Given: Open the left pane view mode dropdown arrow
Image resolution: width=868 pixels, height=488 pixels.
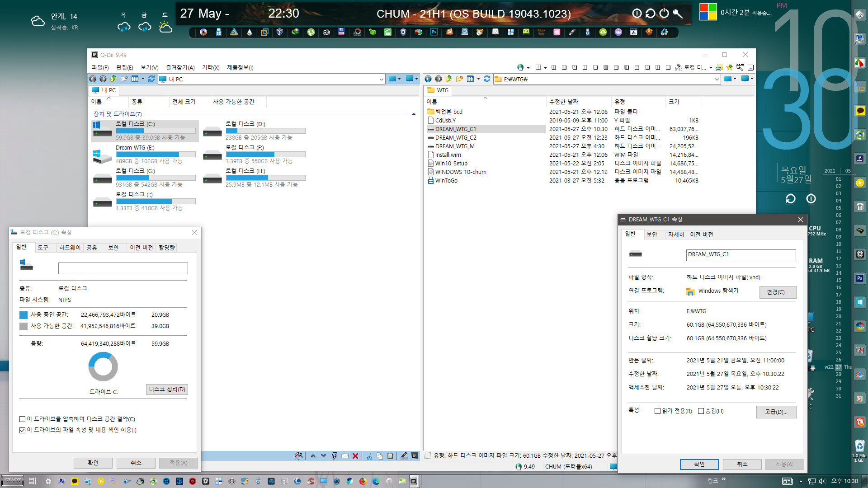Looking at the screenshot, I should tap(143, 79).
